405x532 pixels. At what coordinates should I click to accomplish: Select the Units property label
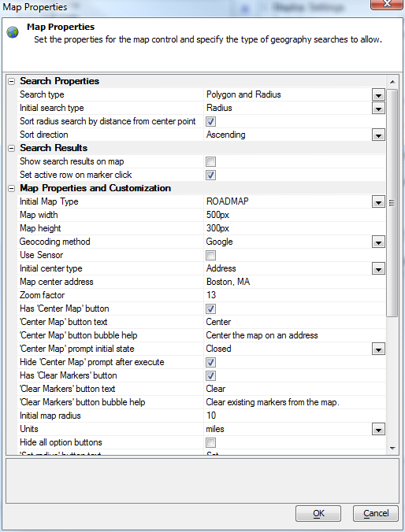pos(29,429)
